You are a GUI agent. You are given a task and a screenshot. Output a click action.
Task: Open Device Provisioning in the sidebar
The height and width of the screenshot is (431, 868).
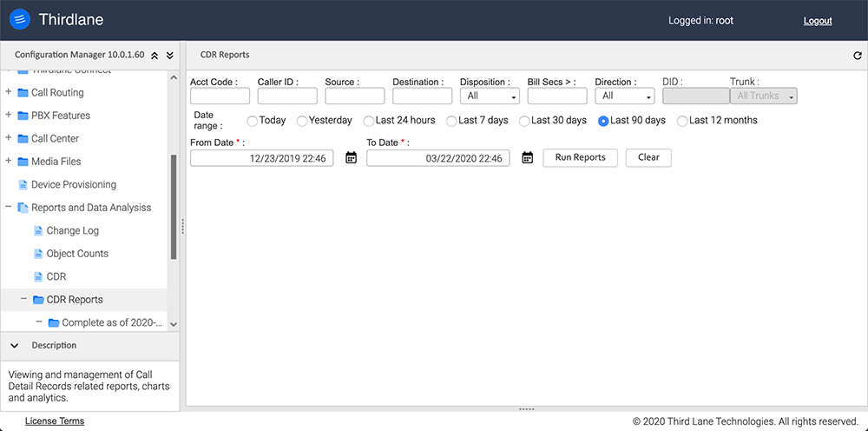[x=73, y=185]
